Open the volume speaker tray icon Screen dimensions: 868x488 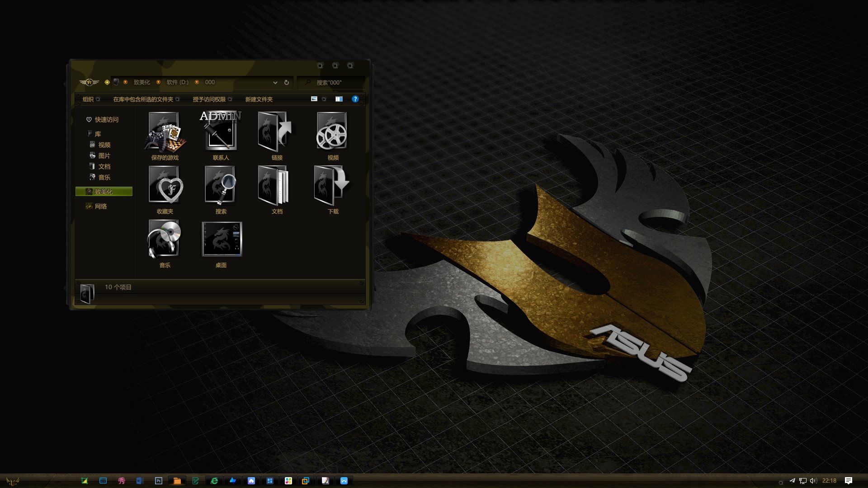pos(813,481)
